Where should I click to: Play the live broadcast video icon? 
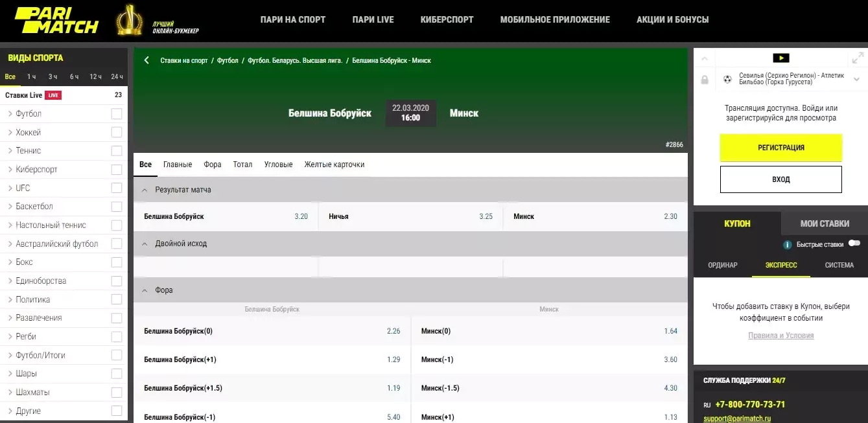pyautogui.click(x=781, y=58)
